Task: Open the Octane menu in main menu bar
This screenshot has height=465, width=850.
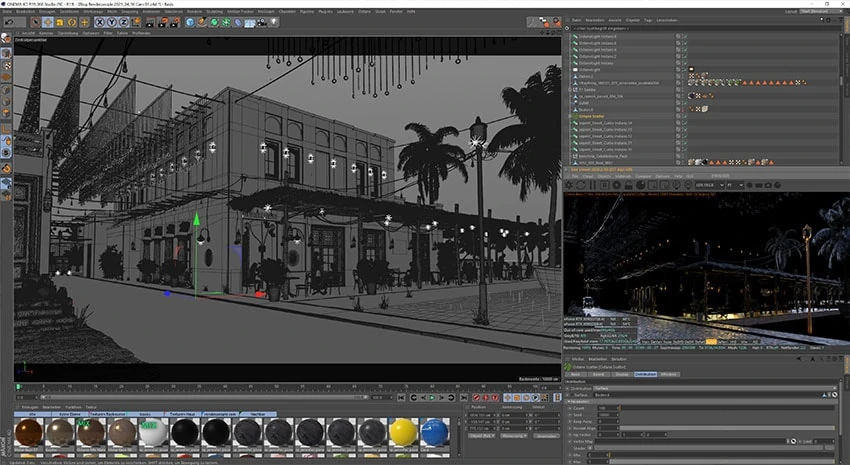Action: pyautogui.click(x=364, y=11)
